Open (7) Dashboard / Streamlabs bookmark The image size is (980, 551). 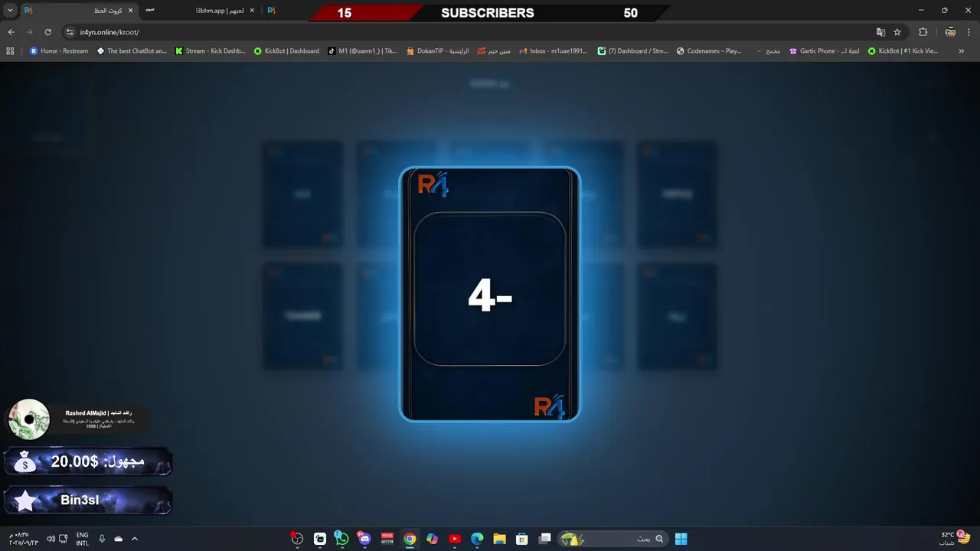tap(632, 51)
